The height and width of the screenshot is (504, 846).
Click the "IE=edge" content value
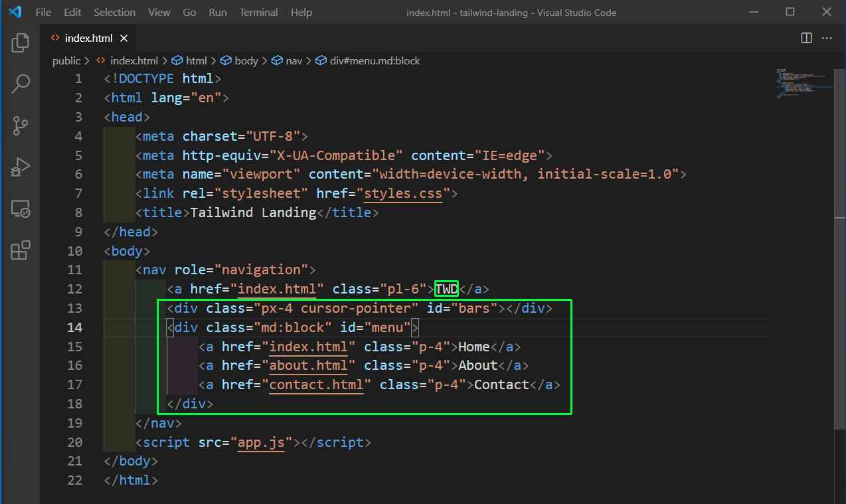pyautogui.click(x=509, y=155)
